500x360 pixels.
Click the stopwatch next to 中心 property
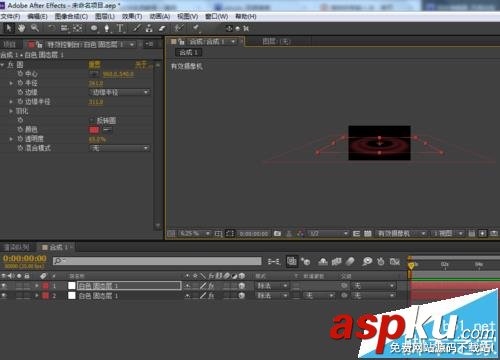(x=20, y=74)
